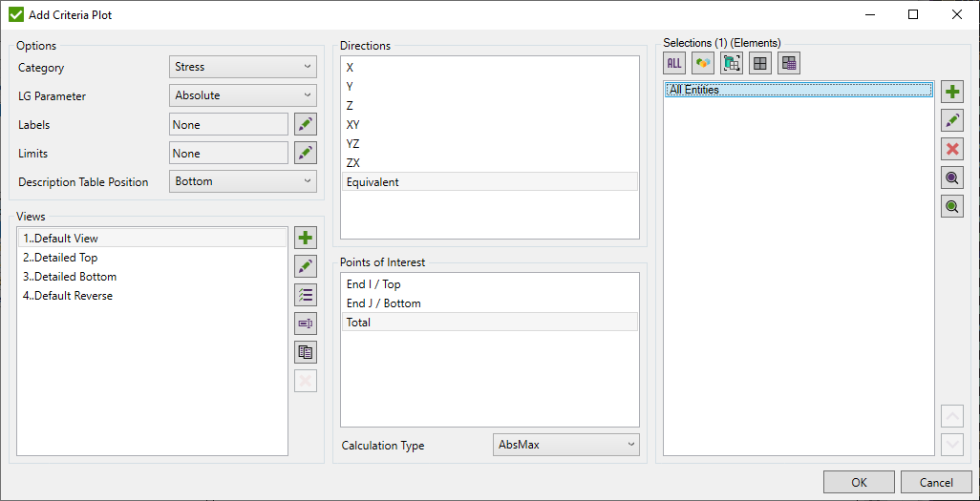The image size is (980, 501).
Task: Click the red X beside Selections list
Action: [x=952, y=149]
